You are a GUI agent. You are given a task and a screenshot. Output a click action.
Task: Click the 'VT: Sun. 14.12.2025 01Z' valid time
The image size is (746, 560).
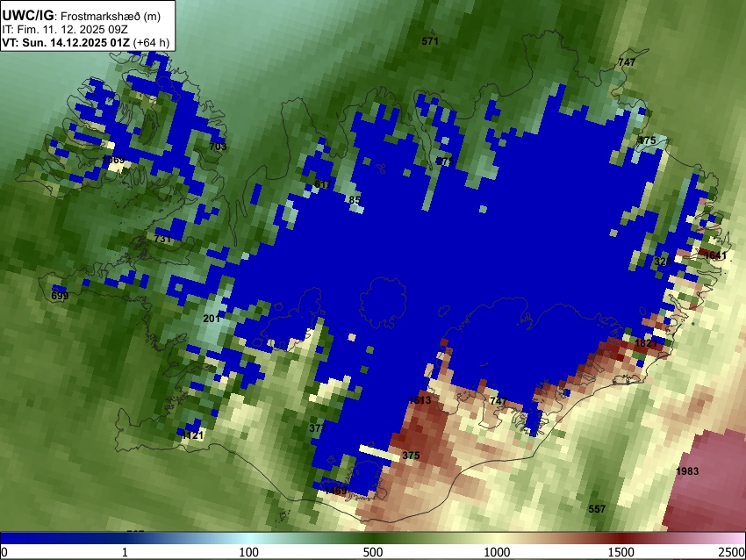pos(66,42)
